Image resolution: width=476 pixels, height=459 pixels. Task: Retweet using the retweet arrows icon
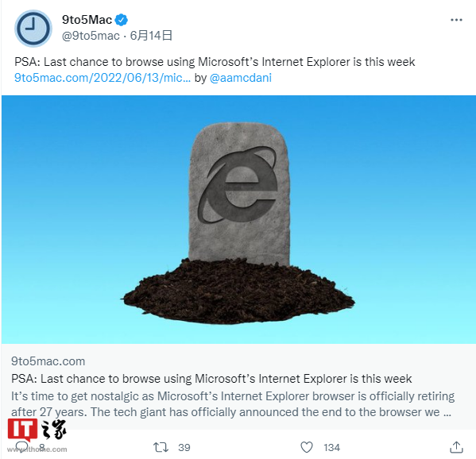click(x=161, y=447)
